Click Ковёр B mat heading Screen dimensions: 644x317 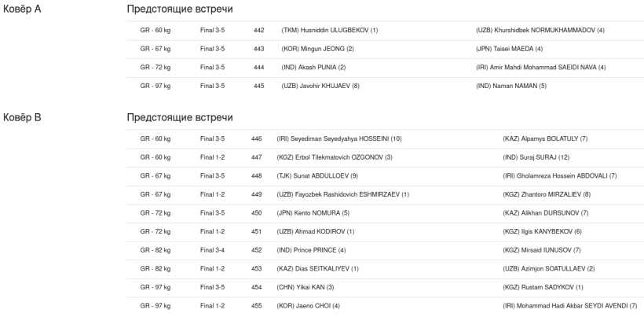(22, 118)
